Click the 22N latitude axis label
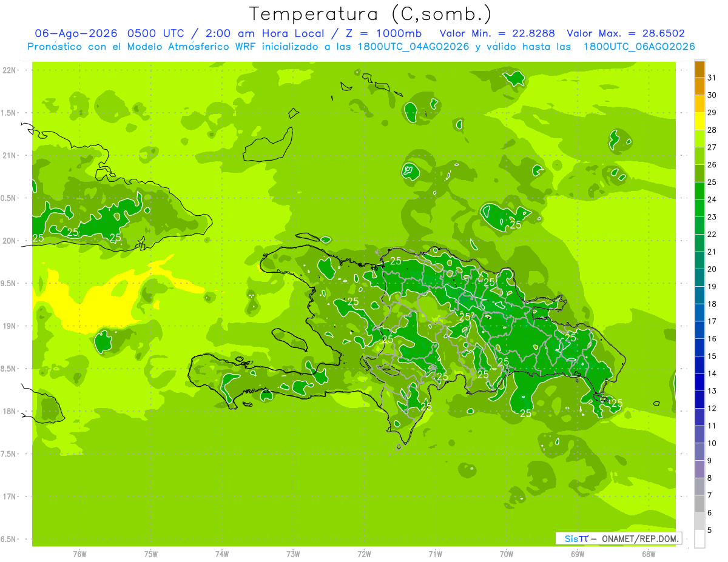 [10, 70]
